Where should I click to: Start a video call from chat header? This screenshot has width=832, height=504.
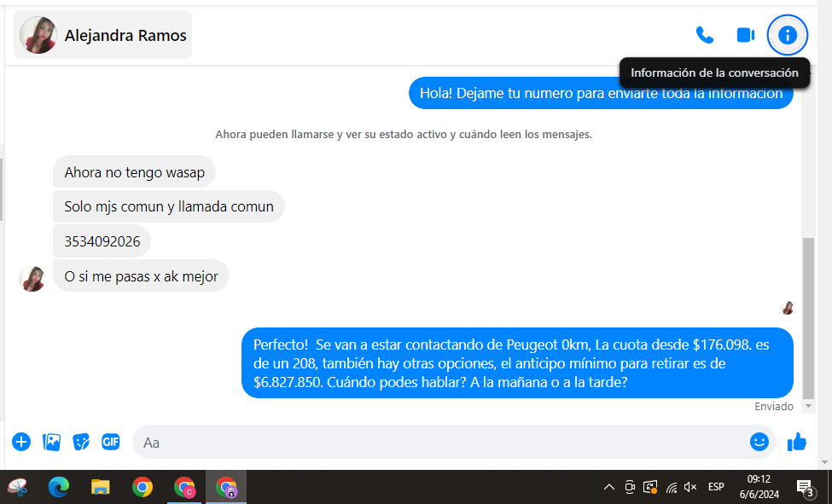click(745, 35)
